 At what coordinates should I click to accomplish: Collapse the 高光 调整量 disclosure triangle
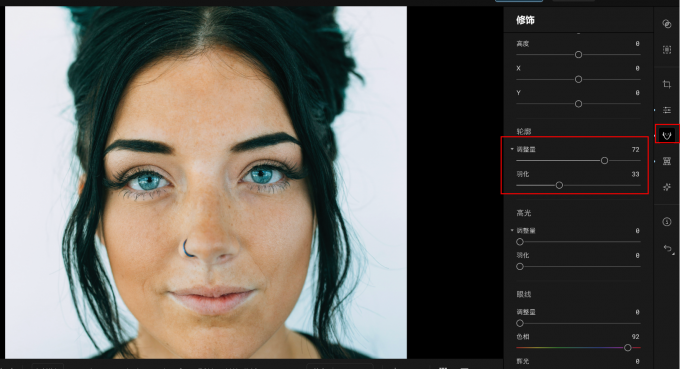[x=512, y=230]
